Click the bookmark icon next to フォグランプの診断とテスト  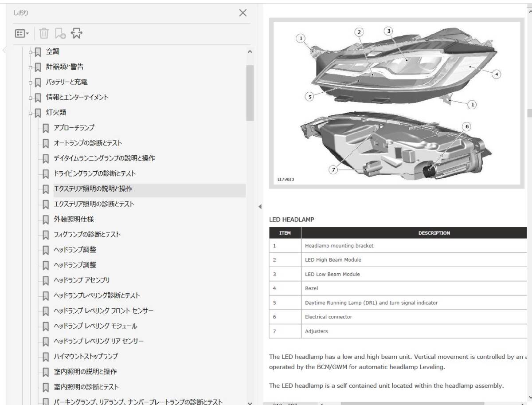tap(46, 234)
